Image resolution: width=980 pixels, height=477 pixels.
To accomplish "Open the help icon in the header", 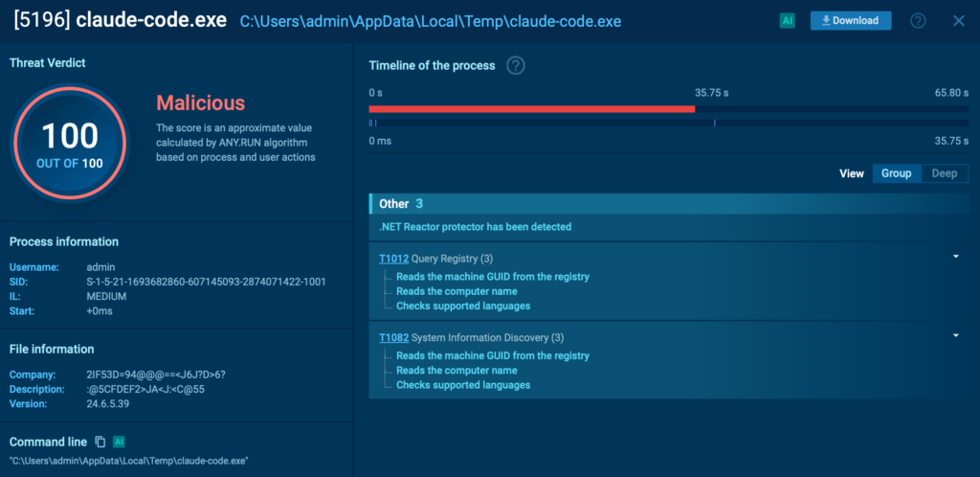I will [x=918, y=21].
